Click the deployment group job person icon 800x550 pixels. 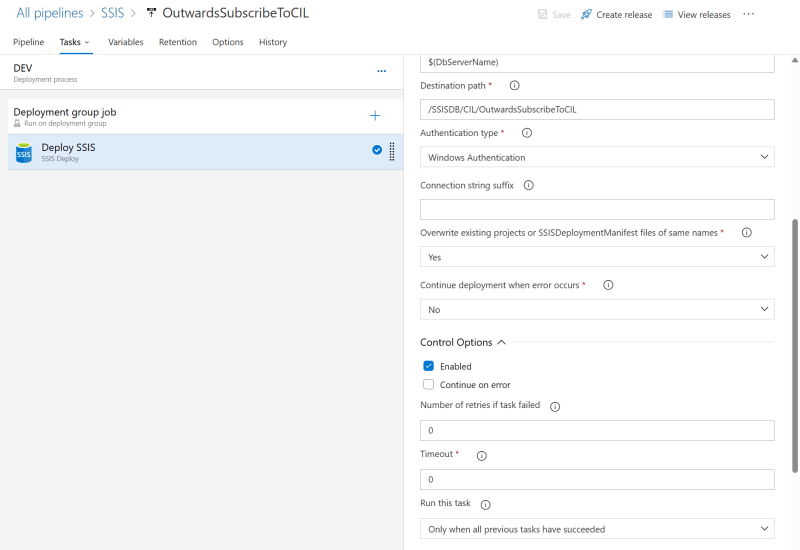point(17,123)
